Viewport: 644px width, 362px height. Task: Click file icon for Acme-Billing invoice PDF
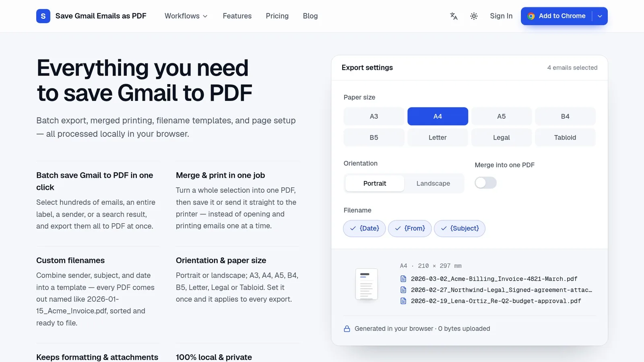coord(403,279)
